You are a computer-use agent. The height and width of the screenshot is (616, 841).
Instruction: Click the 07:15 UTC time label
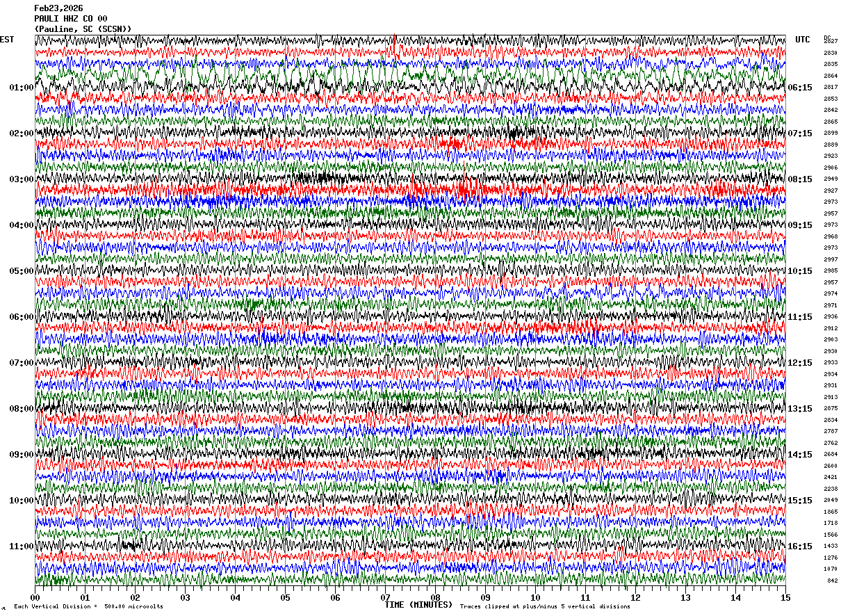(800, 133)
